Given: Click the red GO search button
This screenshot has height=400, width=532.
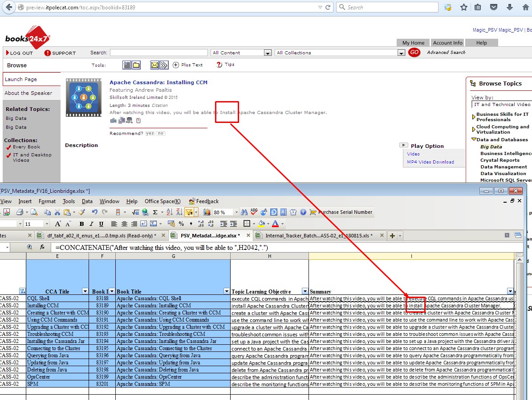Looking at the screenshot, I should click(414, 52).
